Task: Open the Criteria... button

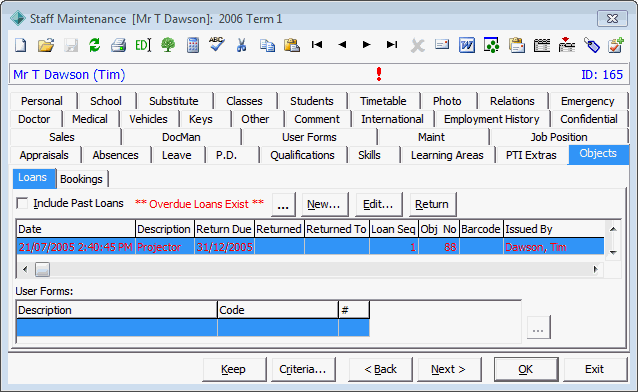Action: [303, 370]
